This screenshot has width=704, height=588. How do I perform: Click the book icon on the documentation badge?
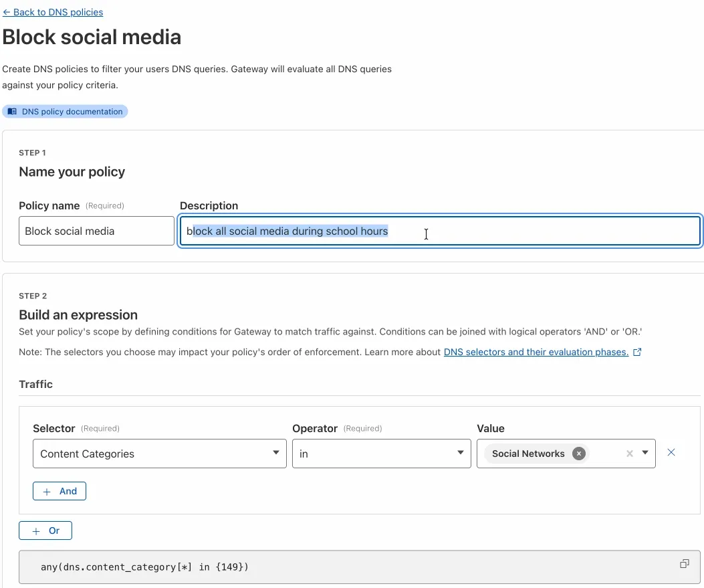[x=11, y=111]
